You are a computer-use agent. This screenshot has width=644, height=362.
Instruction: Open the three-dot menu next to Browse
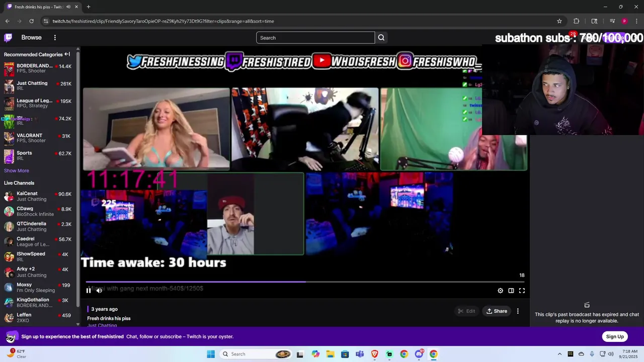tap(55, 38)
